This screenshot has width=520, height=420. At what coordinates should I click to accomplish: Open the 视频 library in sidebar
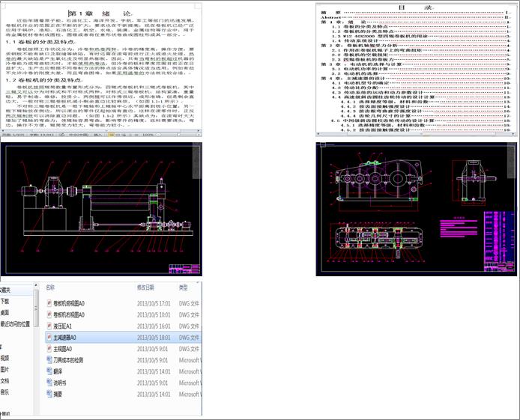(4, 358)
